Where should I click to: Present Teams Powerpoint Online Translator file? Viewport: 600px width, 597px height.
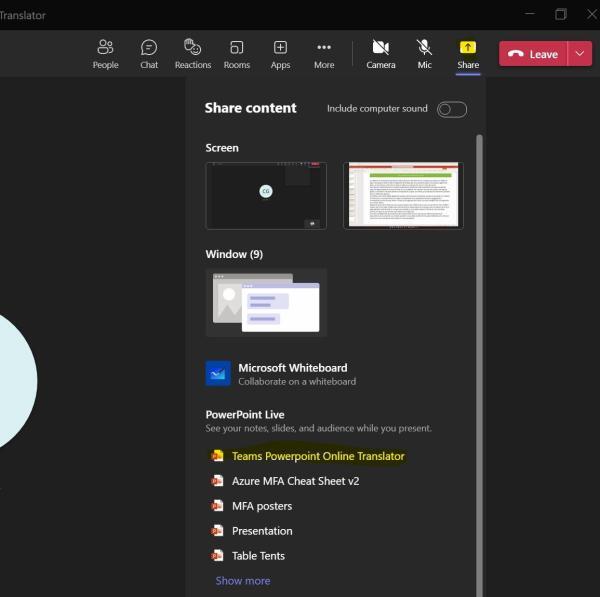pyautogui.click(x=317, y=456)
